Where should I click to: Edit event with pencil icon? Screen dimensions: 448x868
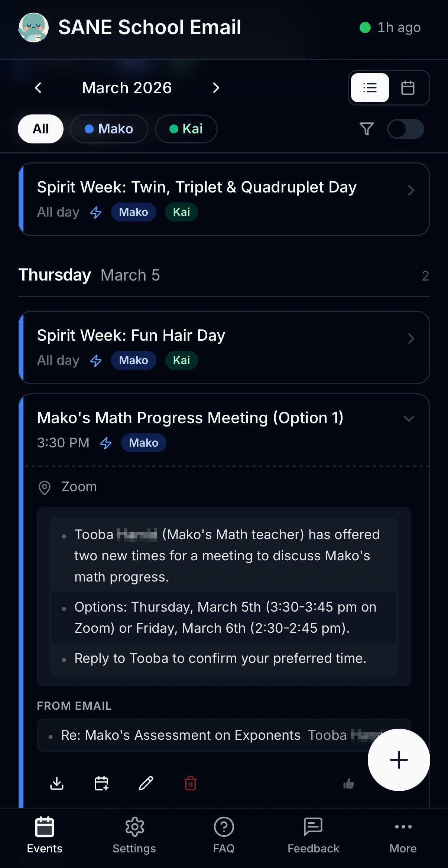click(x=146, y=783)
